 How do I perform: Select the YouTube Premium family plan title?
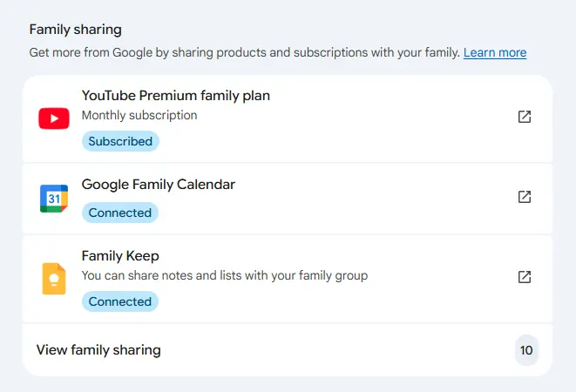coord(176,96)
